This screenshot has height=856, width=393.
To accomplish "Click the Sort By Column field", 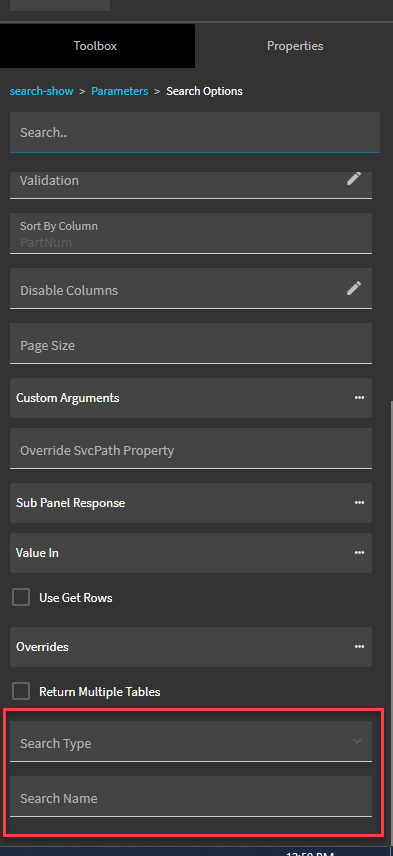I will 191,233.
